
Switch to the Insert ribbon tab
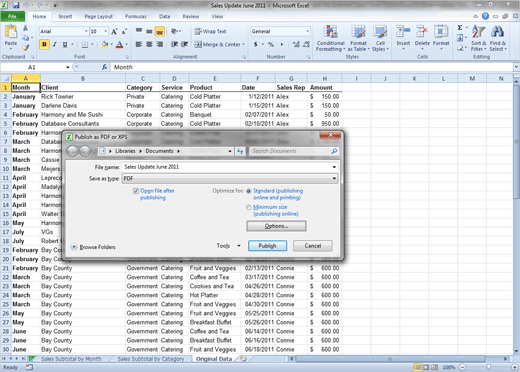pos(65,16)
